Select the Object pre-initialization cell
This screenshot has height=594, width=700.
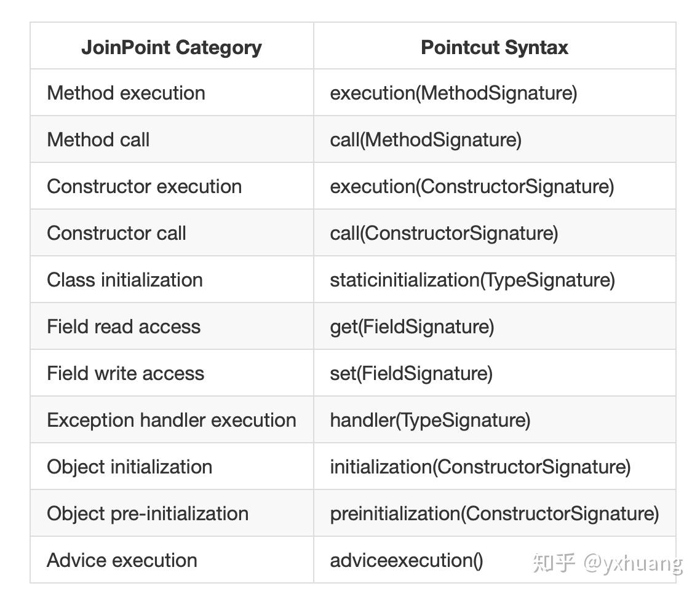click(148, 513)
